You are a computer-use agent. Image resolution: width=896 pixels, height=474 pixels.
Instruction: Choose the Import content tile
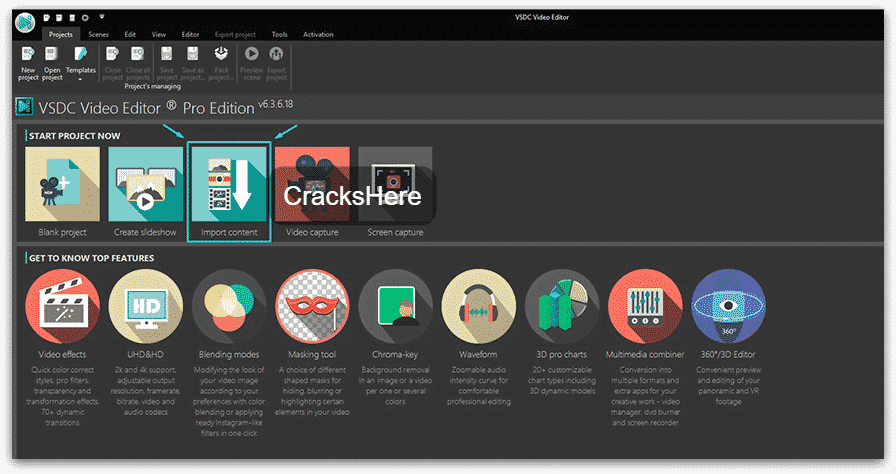pos(229,192)
